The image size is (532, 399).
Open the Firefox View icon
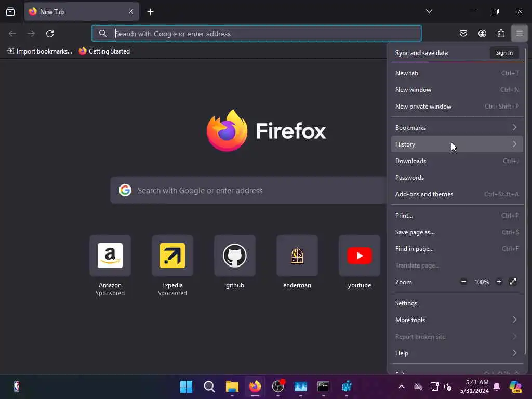click(10, 11)
